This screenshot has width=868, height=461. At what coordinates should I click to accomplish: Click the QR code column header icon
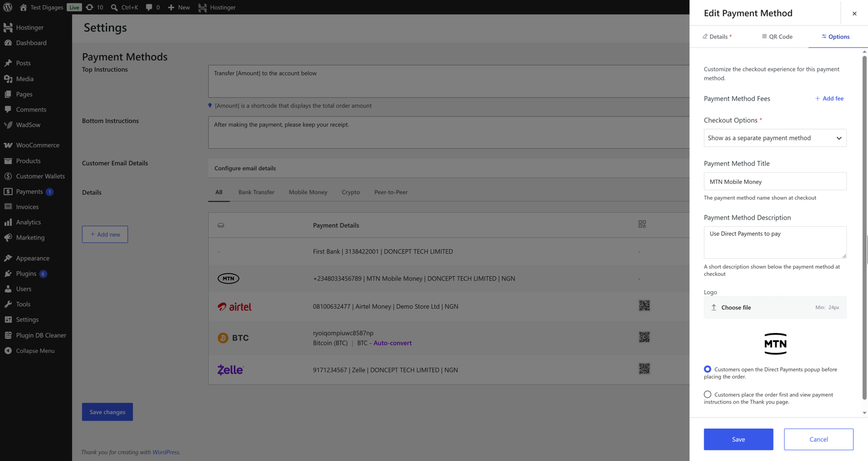[x=642, y=224]
